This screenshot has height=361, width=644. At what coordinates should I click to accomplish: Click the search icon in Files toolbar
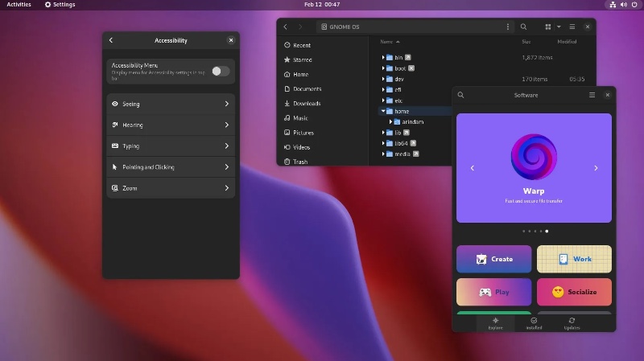coord(523,27)
